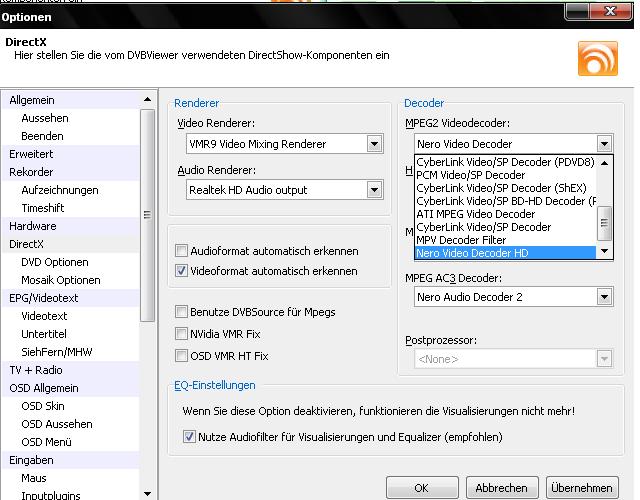Tick the NVidia VMR Fix checkbox
640x500 pixels.
pyautogui.click(x=181, y=334)
